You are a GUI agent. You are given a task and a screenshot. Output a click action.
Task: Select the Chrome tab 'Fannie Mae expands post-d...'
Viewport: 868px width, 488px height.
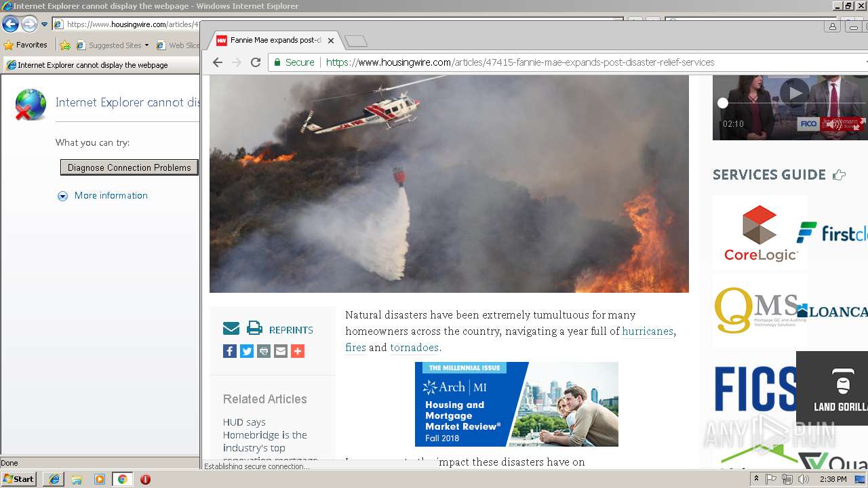coord(275,40)
